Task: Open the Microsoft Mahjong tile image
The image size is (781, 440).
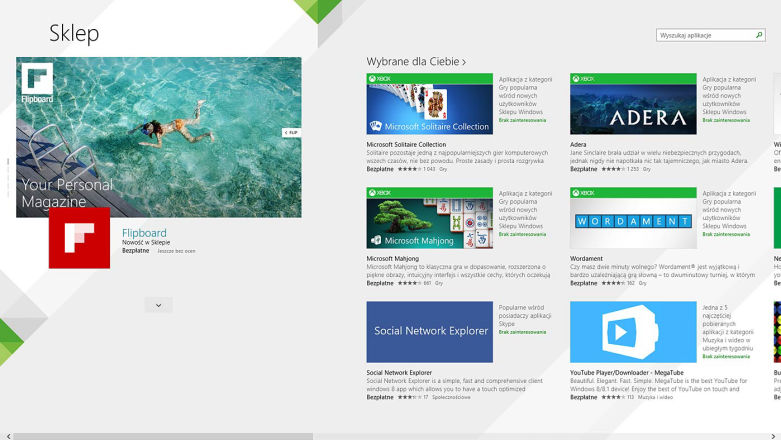Action: point(429,218)
